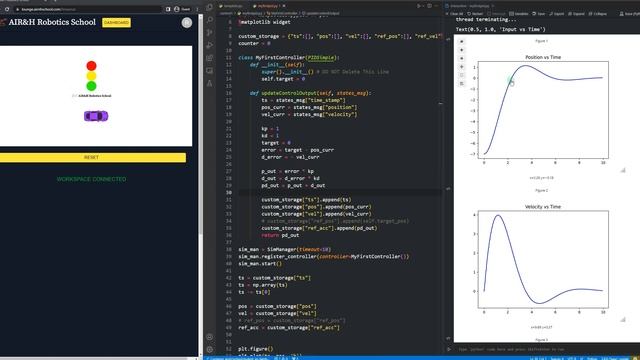640x360 pixels.
Task: Click Clear All in interactive toolbar
Action: point(454,14)
